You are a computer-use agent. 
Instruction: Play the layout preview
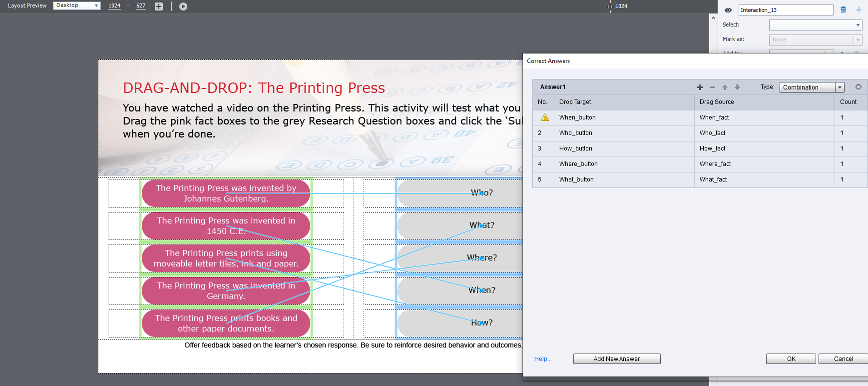point(183,6)
